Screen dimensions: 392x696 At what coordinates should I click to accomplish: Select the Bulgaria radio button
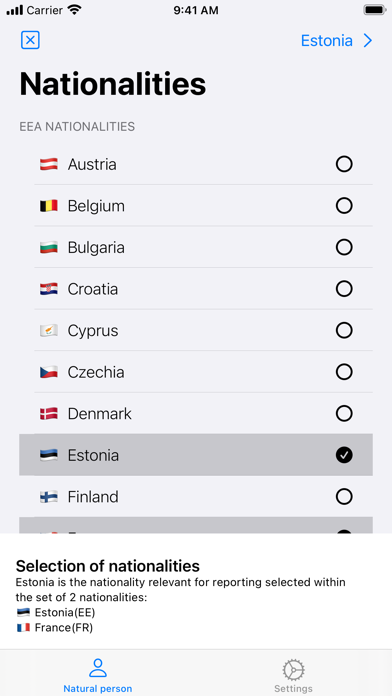pyautogui.click(x=344, y=247)
